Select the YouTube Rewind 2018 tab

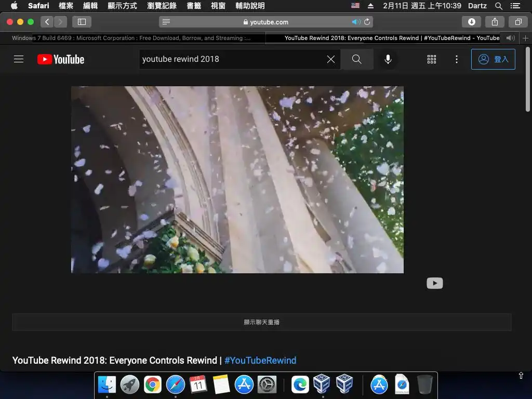coord(392,38)
